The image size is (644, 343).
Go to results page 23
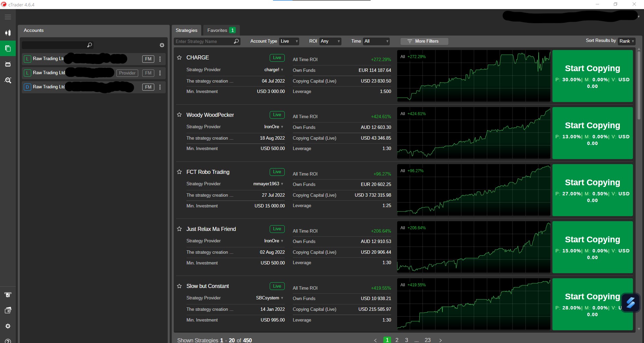point(428,340)
